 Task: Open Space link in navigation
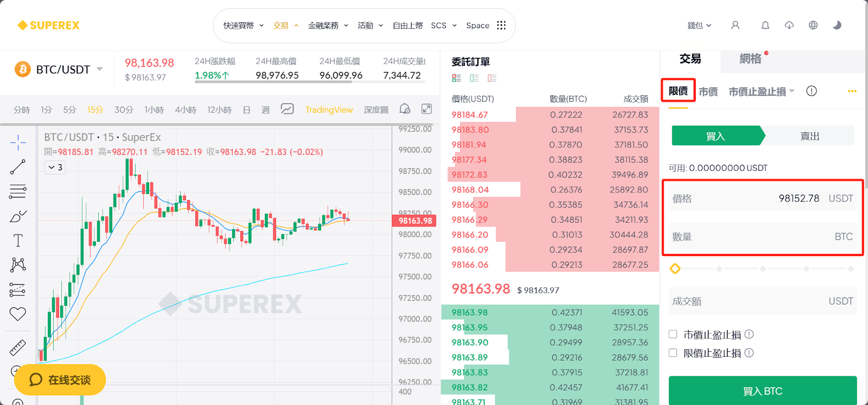pos(477,25)
